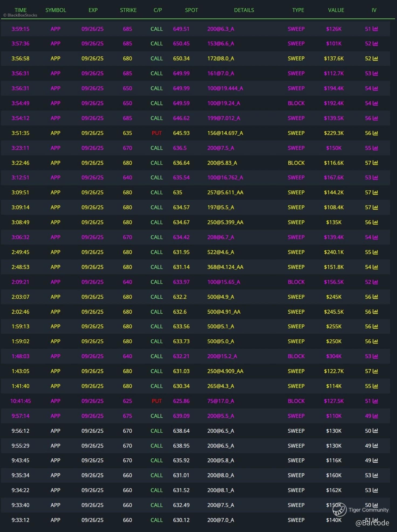The width and height of the screenshot is (397, 532).
Task: Click the STRIKE column header
Action: tap(128, 10)
